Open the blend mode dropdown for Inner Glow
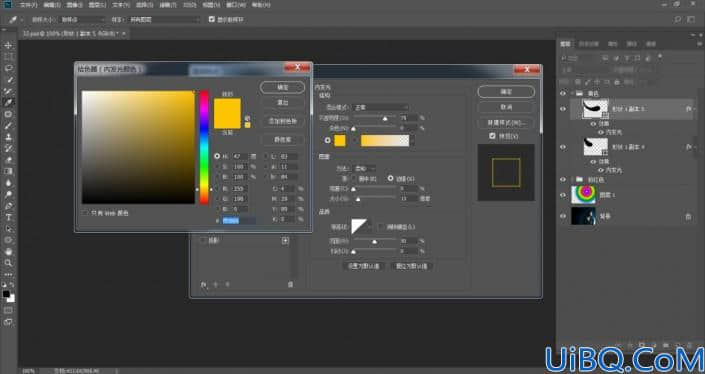 (x=381, y=107)
